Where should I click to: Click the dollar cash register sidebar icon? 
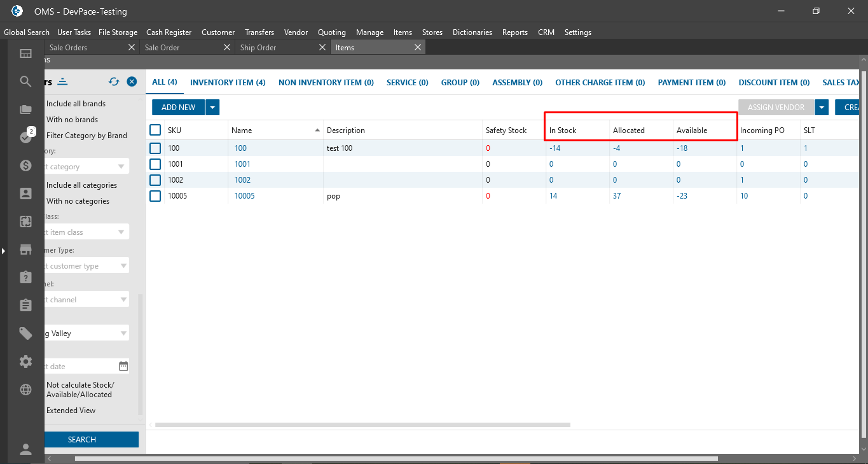pos(25,165)
